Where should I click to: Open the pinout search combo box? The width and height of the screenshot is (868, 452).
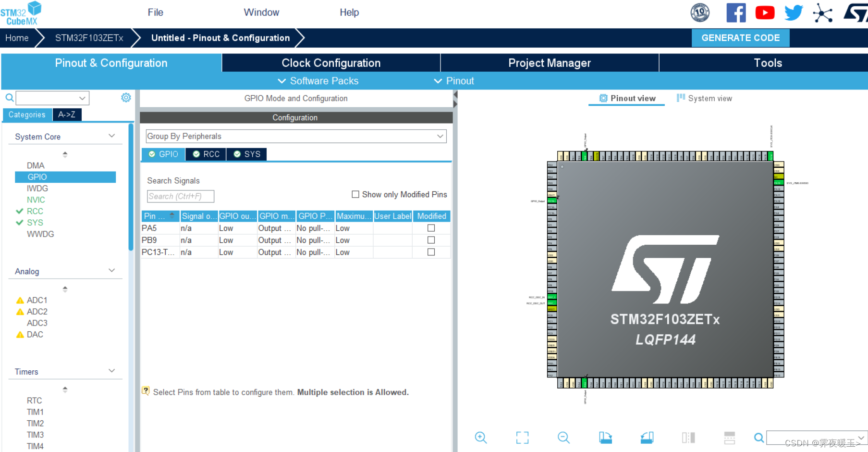coord(816,438)
